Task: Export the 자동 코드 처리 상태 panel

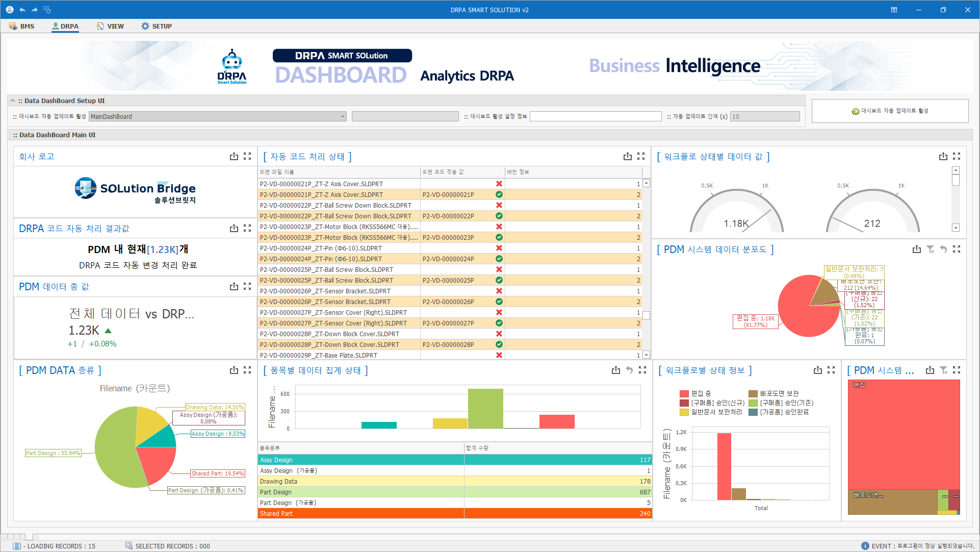Action: (628, 157)
